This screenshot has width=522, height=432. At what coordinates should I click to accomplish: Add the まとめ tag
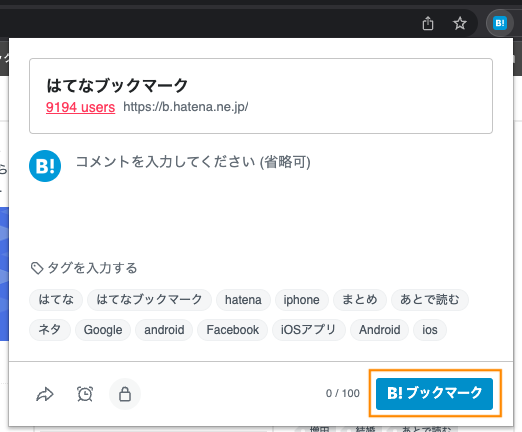360,300
